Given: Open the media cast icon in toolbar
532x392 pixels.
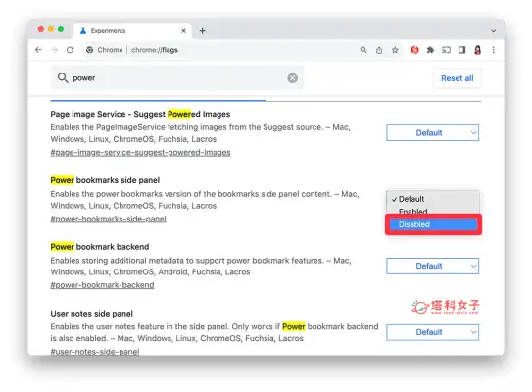Looking at the screenshot, I should tap(446, 50).
